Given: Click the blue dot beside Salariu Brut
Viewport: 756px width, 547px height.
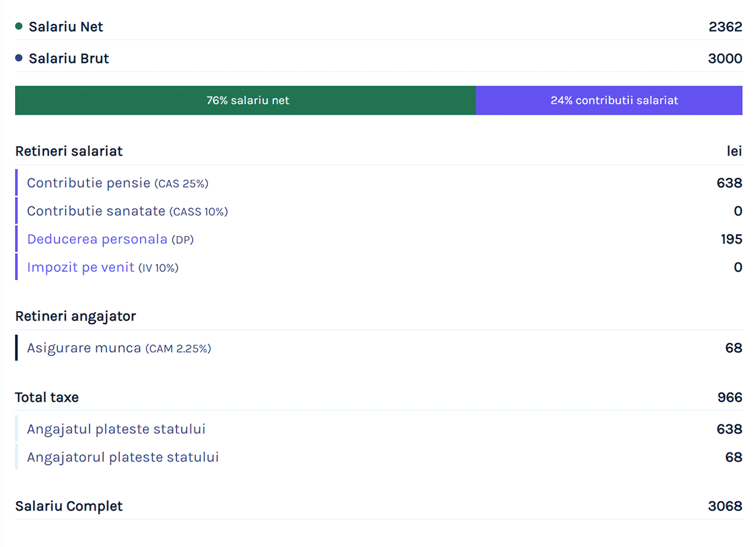Looking at the screenshot, I should coord(19,58).
